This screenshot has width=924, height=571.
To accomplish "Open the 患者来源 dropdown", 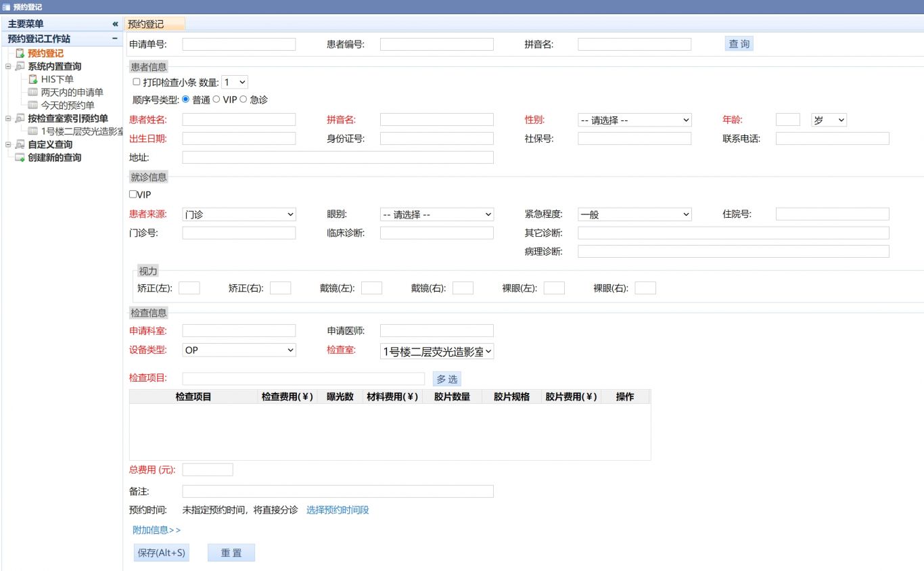I will pos(239,214).
